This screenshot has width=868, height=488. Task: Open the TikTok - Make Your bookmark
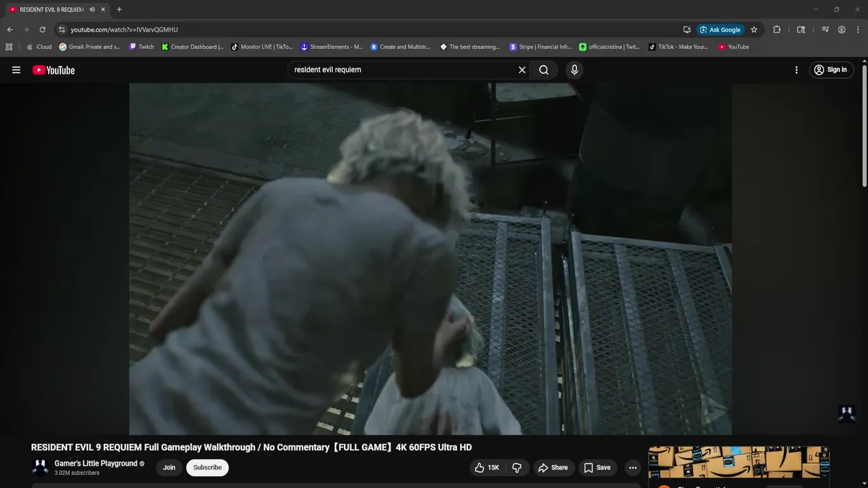coord(678,47)
